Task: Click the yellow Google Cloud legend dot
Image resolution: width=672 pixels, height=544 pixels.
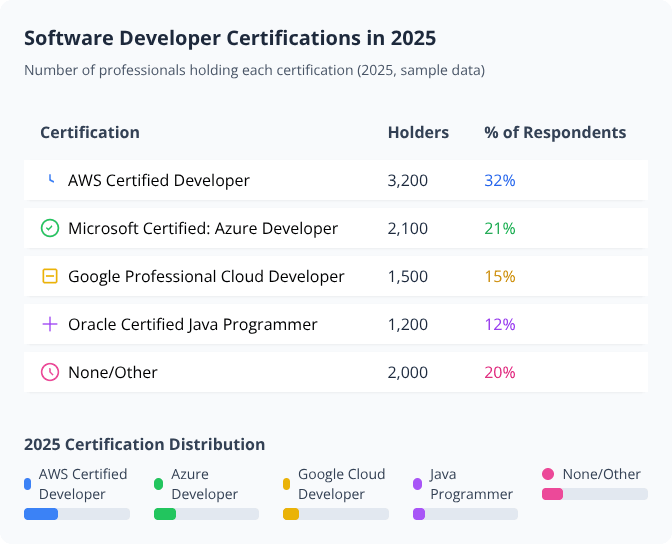Action: 286,484
